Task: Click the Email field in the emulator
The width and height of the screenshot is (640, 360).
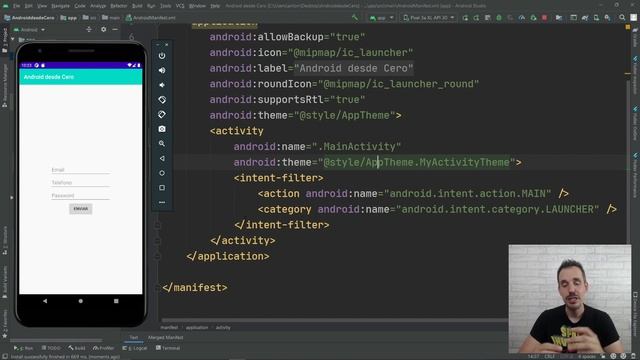Action: (80, 170)
